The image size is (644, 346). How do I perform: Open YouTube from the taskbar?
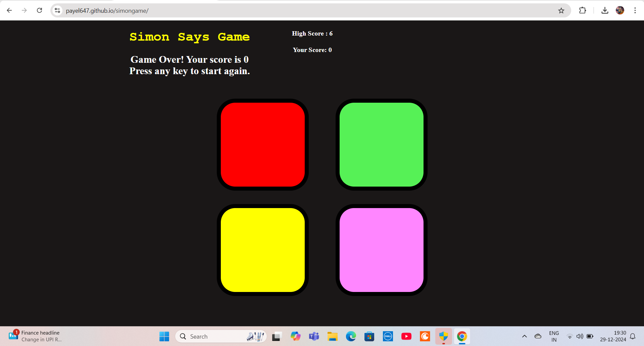(x=406, y=336)
